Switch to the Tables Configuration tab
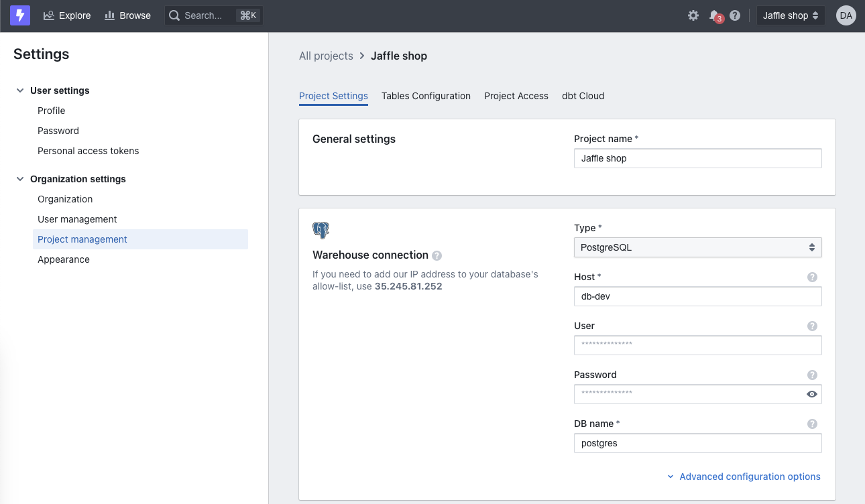Screen dimensions: 865x504 pos(426,96)
